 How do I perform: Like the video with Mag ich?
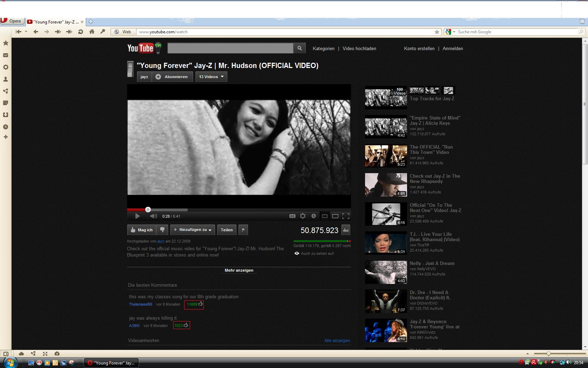(142, 230)
